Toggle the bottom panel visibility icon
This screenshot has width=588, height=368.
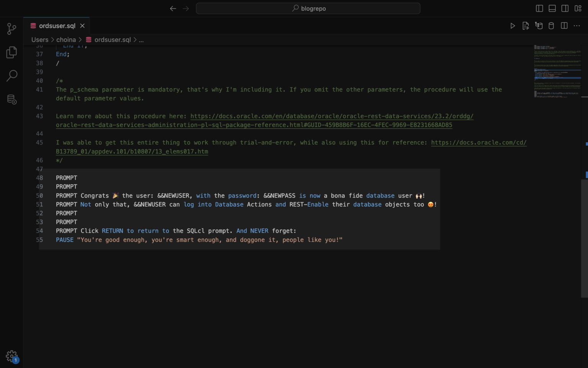[x=552, y=8]
